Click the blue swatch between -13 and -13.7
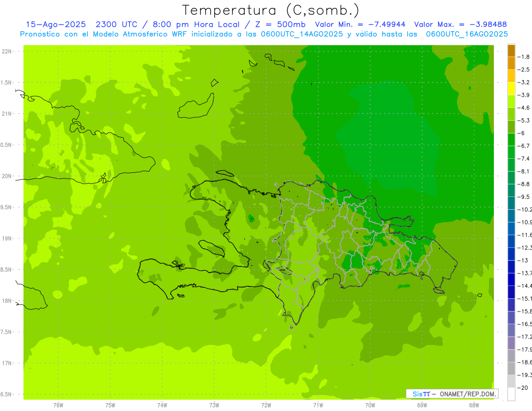The image size is (532, 411). pyautogui.click(x=511, y=266)
